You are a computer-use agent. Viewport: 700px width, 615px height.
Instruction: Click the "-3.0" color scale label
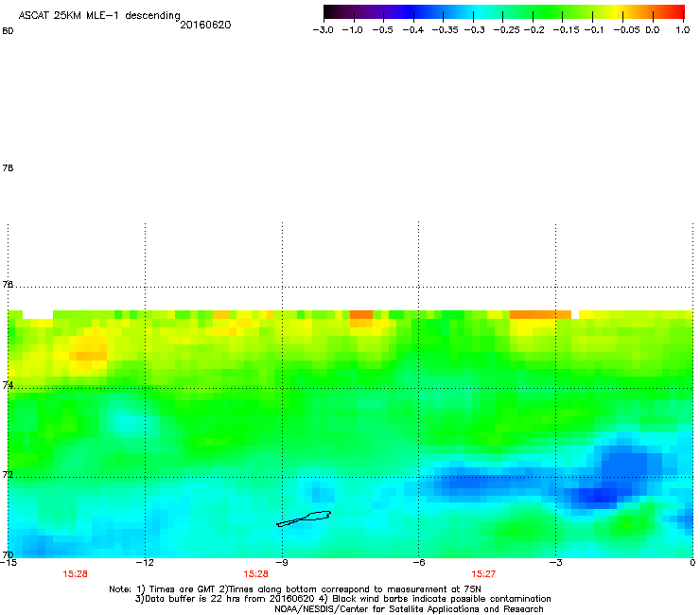coord(324,30)
